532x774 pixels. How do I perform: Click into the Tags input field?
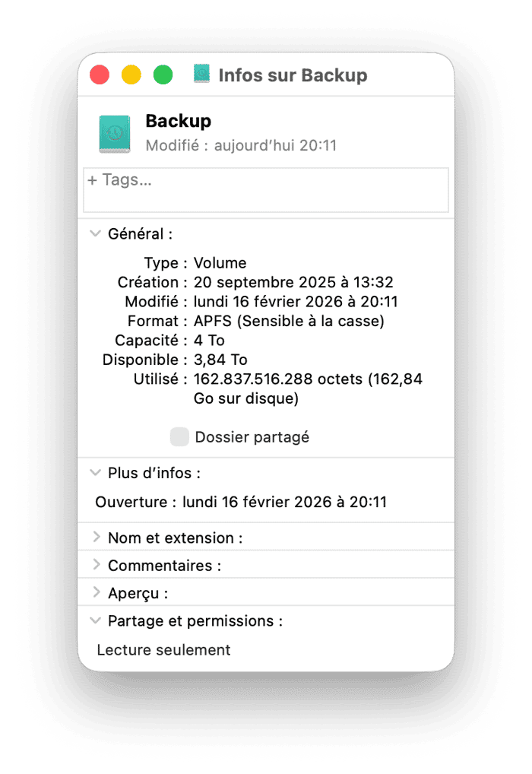[266, 189]
